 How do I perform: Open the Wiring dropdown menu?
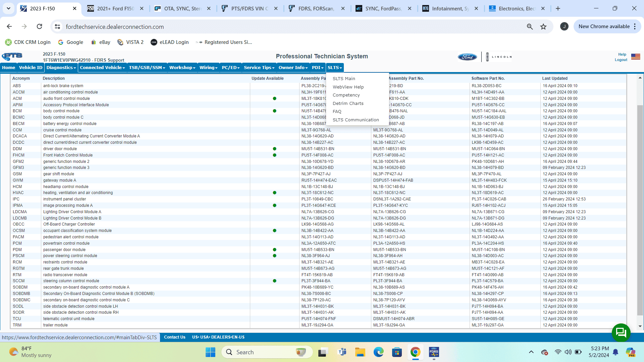pyautogui.click(x=208, y=68)
